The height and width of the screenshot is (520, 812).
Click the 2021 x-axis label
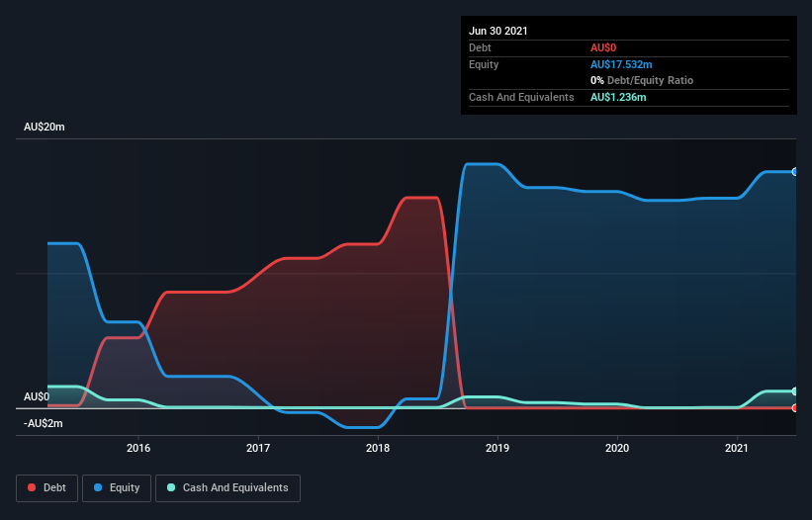click(737, 448)
